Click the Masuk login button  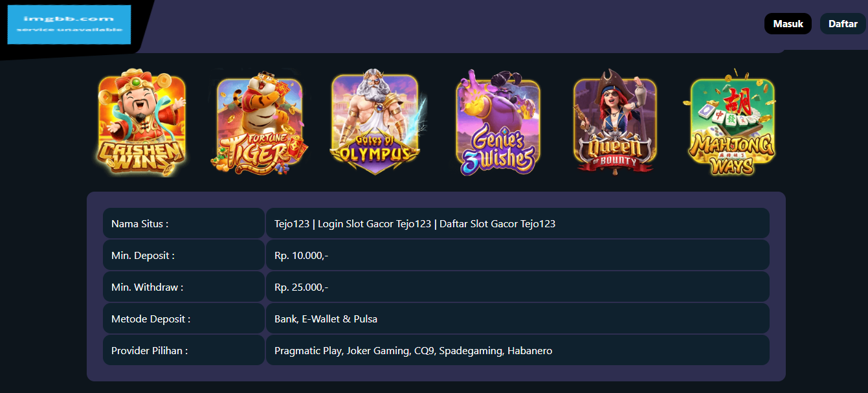[788, 24]
